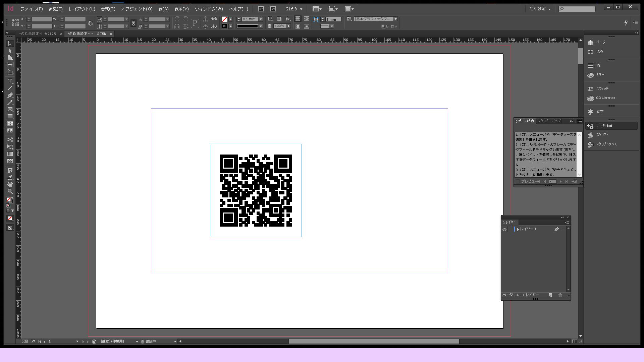This screenshot has height=362, width=644.
Task: Open the 文字 panel
Action: click(600, 112)
